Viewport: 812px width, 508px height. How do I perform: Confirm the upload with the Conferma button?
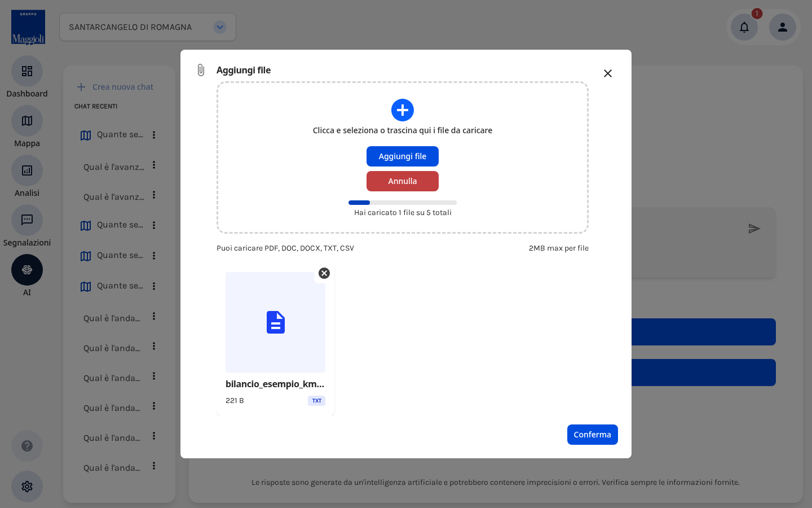pyautogui.click(x=593, y=435)
